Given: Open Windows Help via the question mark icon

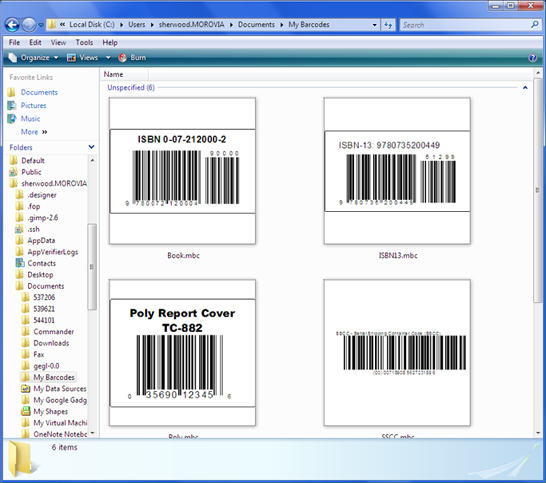Looking at the screenshot, I should click(x=533, y=58).
